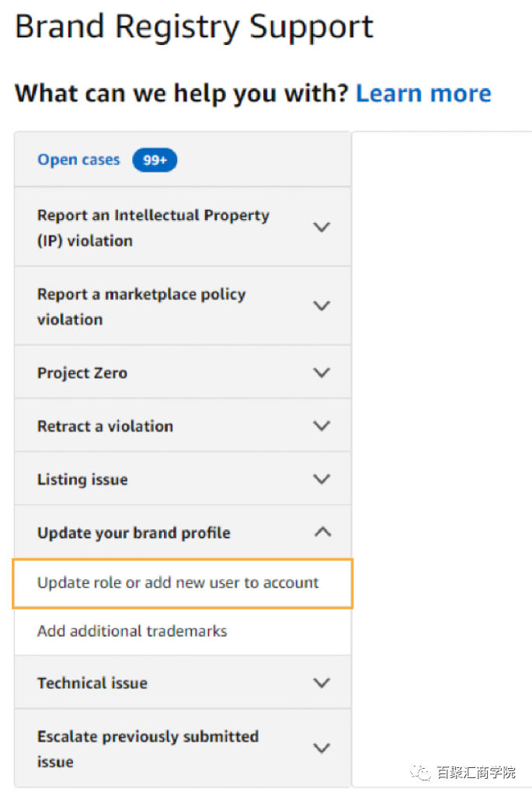The height and width of the screenshot is (796, 532).
Task: Click the Update your brand profile heading
Action: pos(134,533)
